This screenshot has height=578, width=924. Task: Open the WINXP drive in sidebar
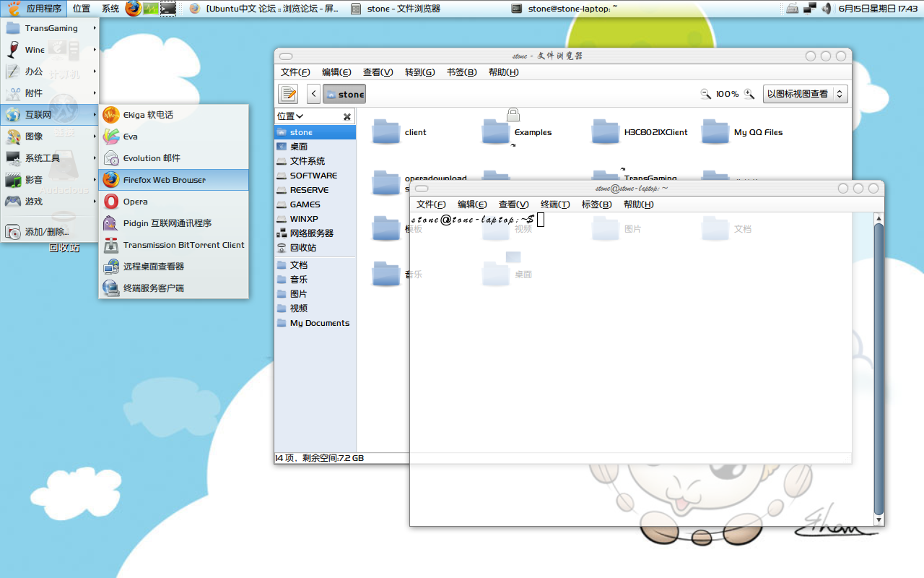tap(315, 219)
